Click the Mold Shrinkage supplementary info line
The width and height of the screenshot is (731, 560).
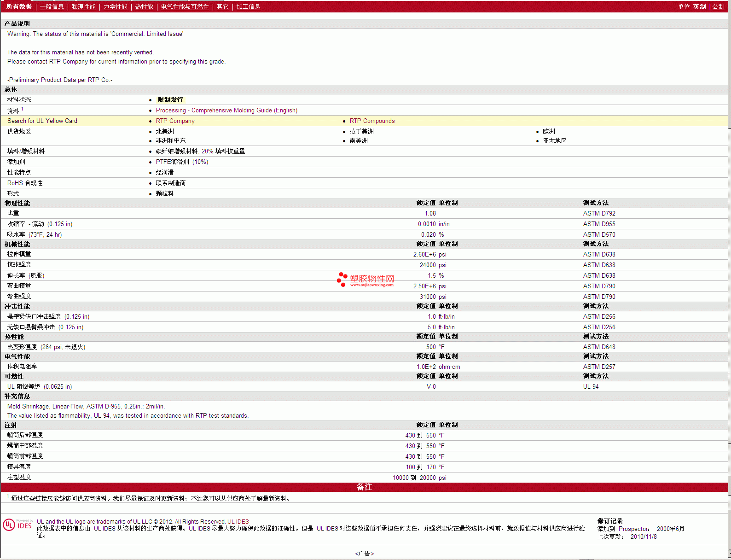(x=86, y=406)
